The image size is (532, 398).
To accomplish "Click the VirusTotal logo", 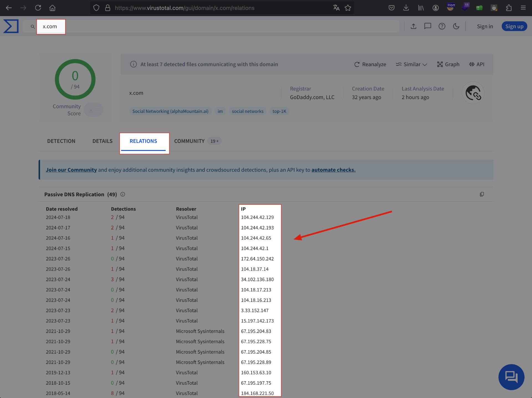I will [x=11, y=26].
